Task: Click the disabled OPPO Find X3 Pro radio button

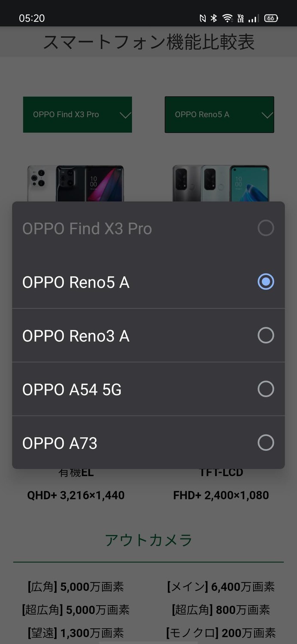Action: pos(266,228)
